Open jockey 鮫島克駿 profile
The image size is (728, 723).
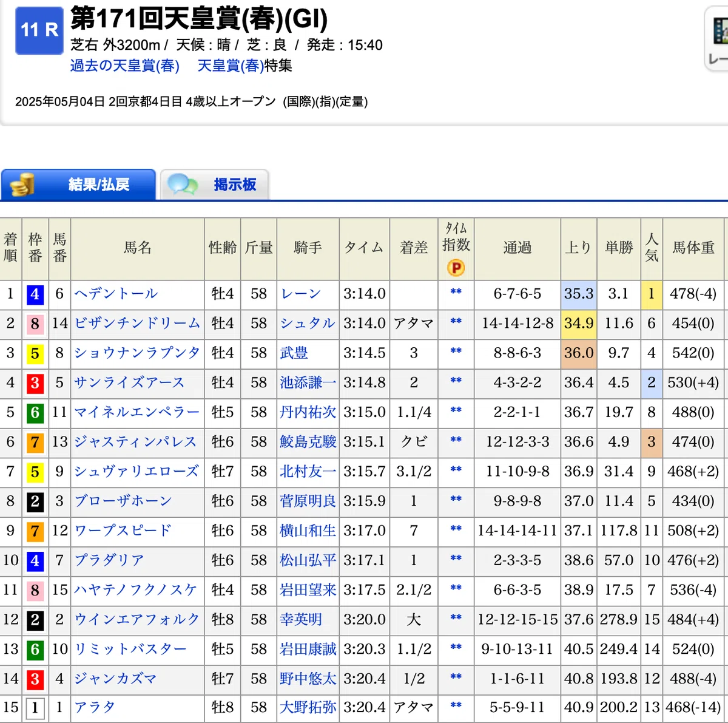(308, 442)
